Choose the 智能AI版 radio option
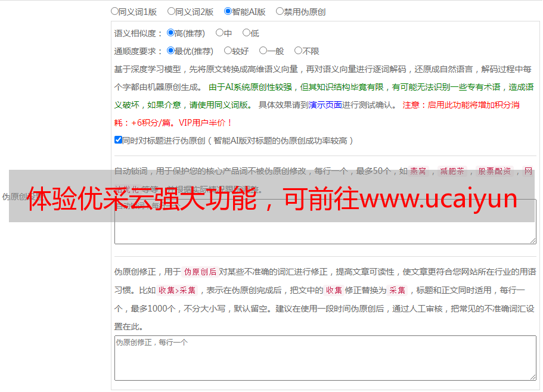Screen dimensions: 543x392 coord(228,11)
